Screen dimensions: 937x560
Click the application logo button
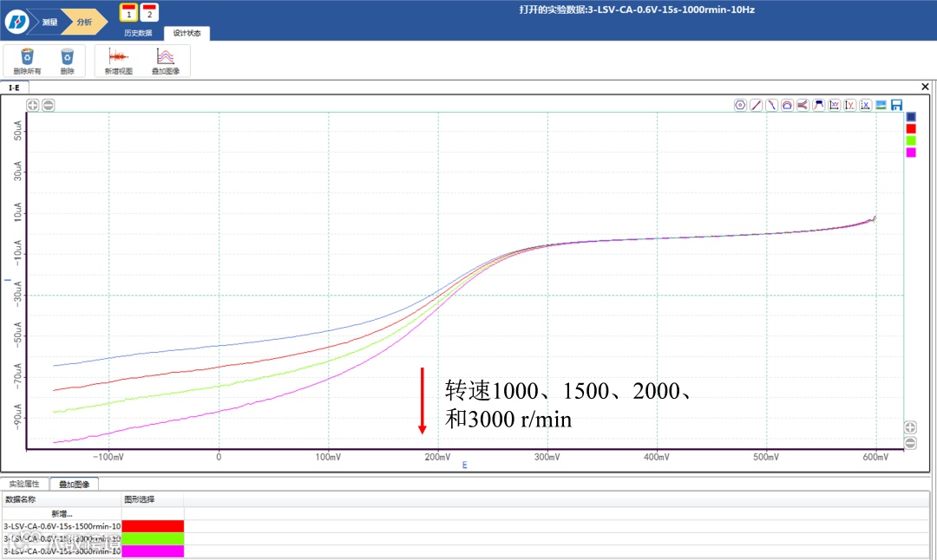coord(16,22)
